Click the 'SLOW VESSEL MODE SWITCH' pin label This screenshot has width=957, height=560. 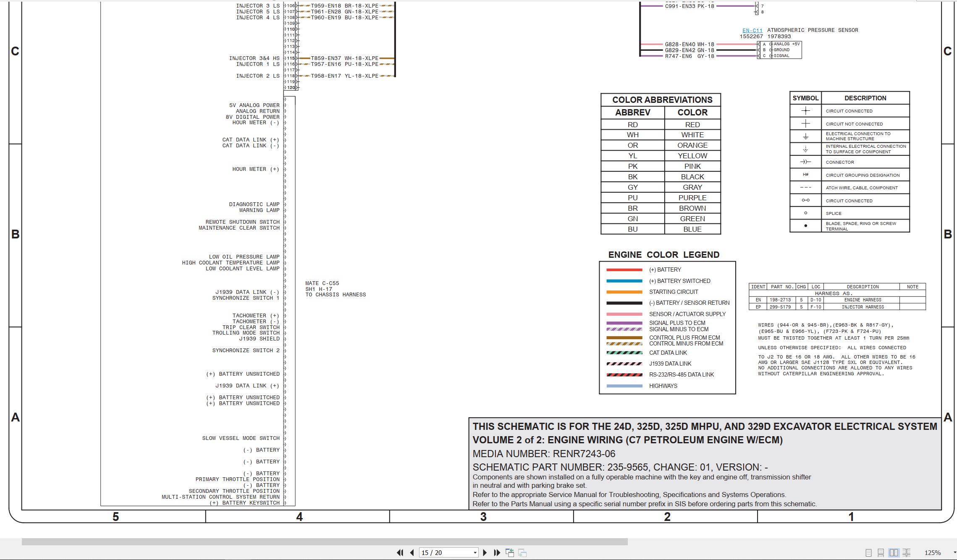click(x=241, y=438)
